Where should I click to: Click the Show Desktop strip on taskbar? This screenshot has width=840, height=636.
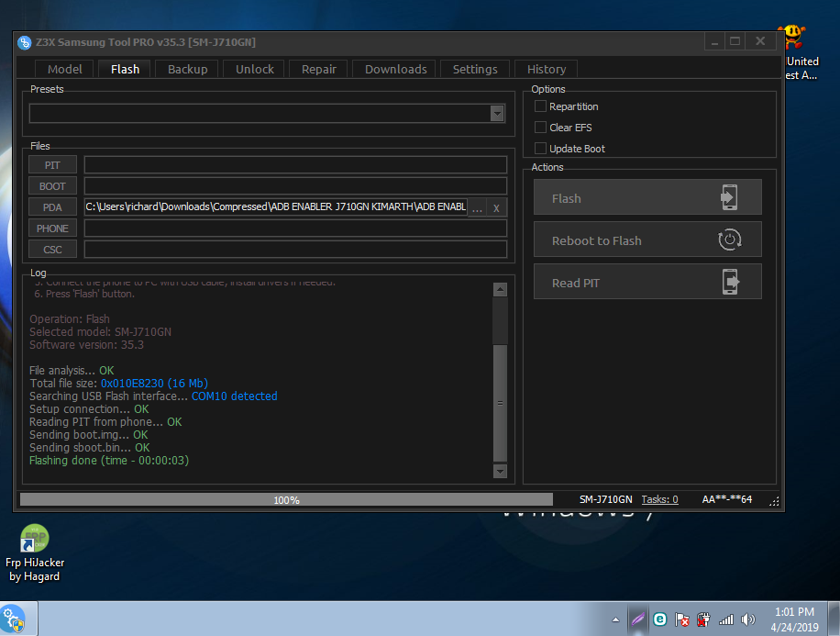[834, 619]
